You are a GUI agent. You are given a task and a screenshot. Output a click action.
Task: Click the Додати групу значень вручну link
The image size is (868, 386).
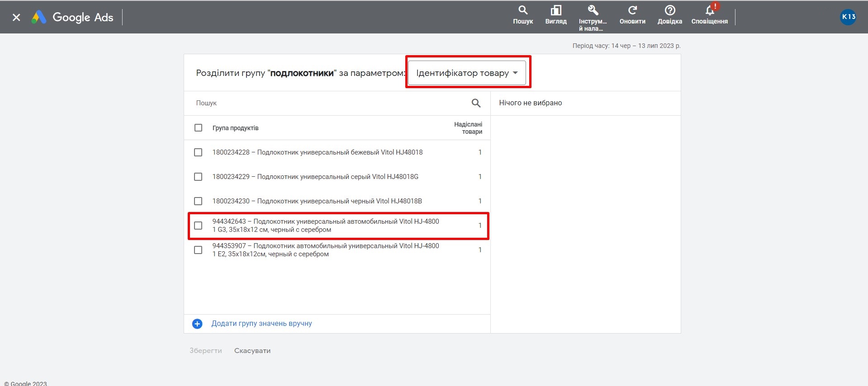tap(261, 324)
